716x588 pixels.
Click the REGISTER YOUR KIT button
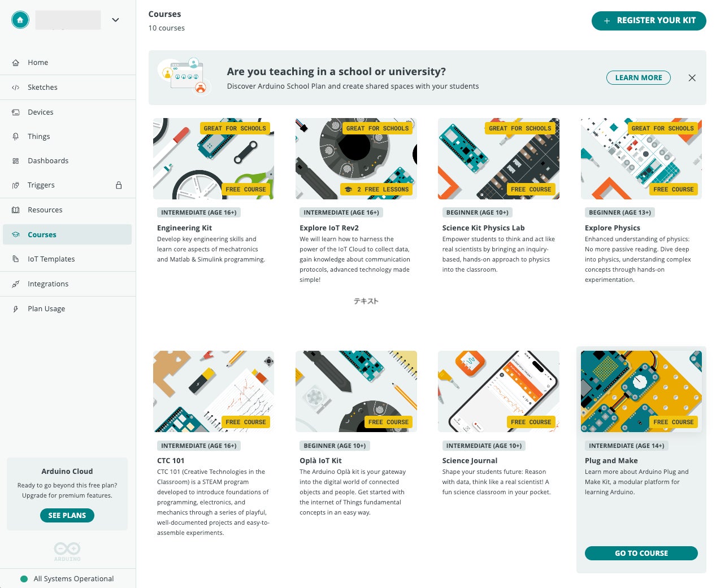[x=649, y=20]
